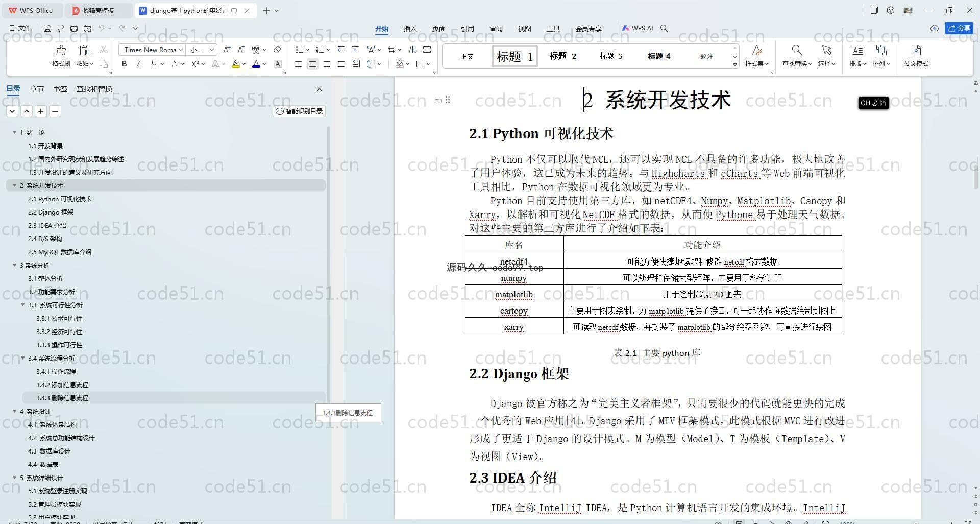
Task: Open the 文件 (File) menu
Action: click(x=20, y=28)
